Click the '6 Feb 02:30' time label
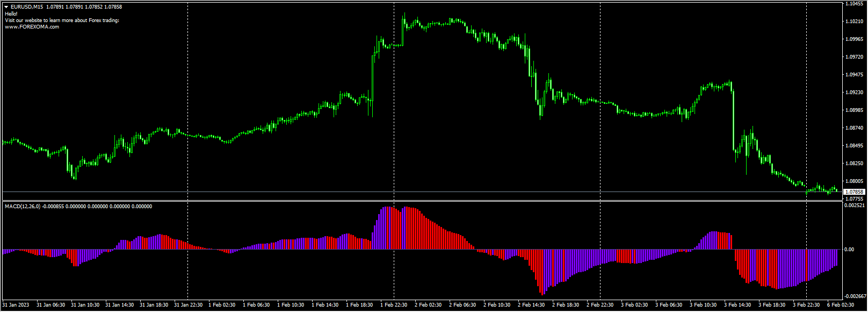 click(x=841, y=305)
